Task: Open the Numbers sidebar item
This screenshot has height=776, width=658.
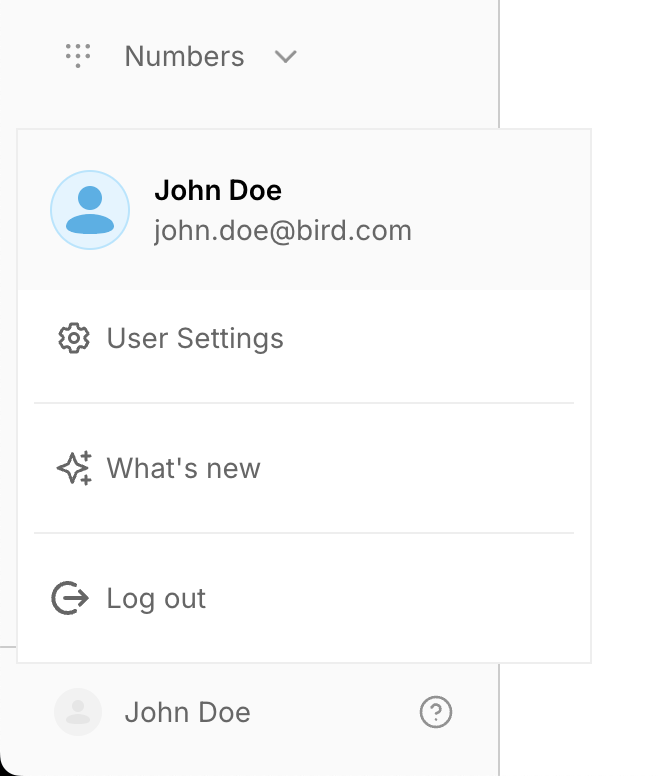Action: point(181,56)
